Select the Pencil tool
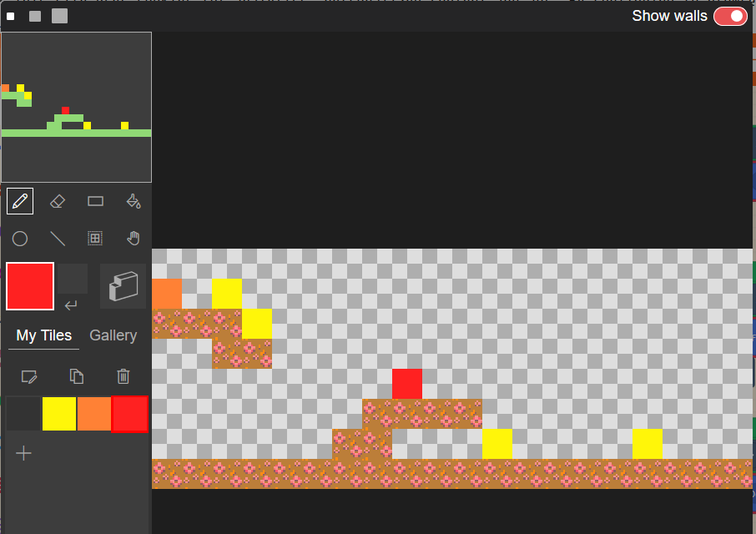 [19, 200]
